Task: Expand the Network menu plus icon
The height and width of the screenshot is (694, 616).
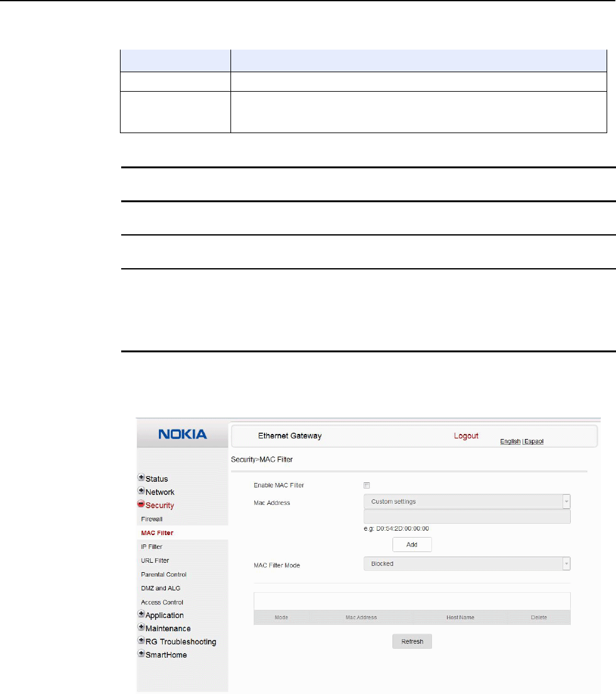Action: [141, 491]
